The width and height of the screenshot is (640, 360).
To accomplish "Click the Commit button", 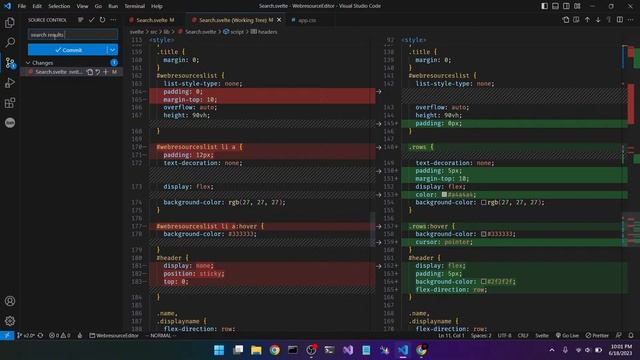I will (x=68, y=50).
